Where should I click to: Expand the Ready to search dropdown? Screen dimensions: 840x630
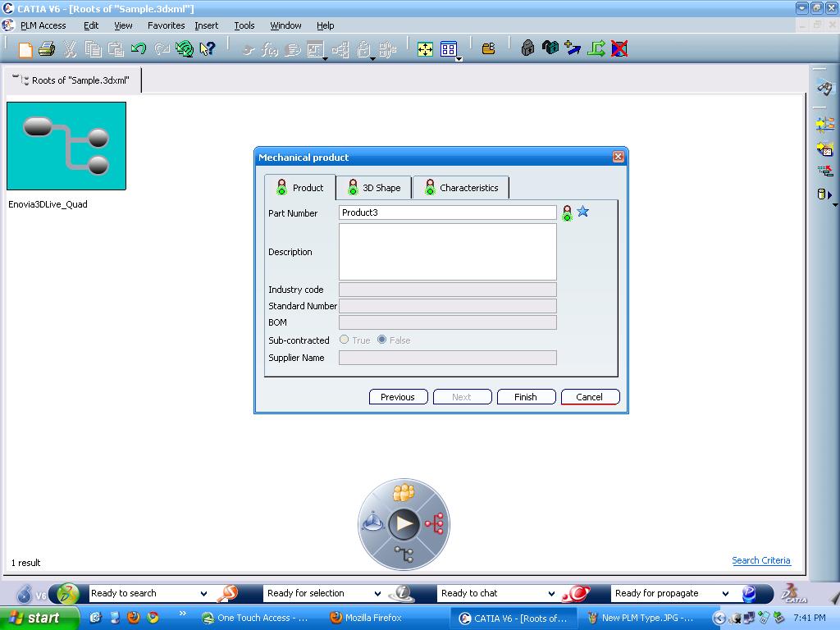point(203,594)
